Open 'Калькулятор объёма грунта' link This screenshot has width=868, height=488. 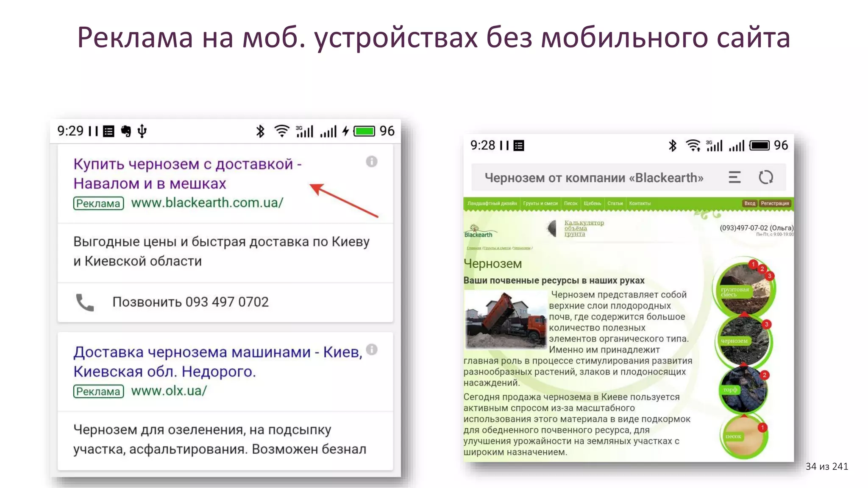pyautogui.click(x=584, y=228)
